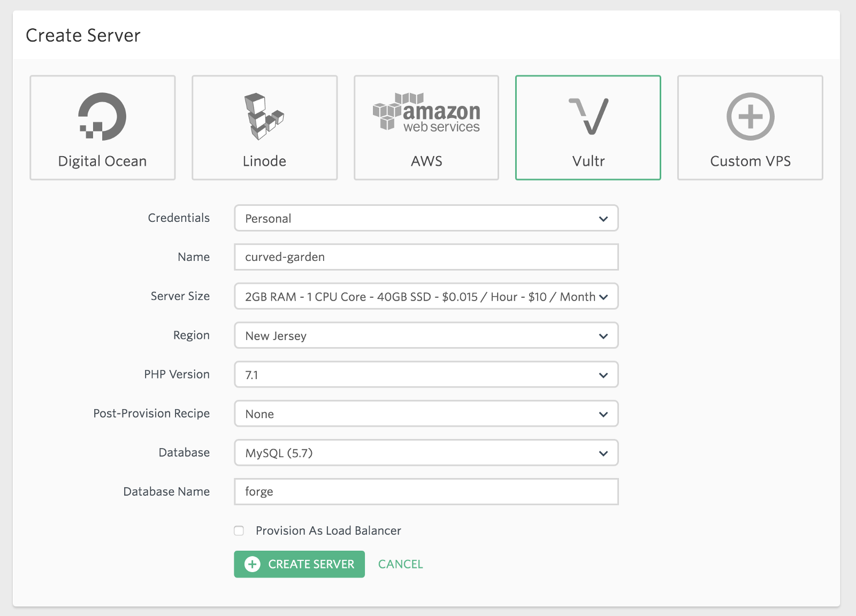856x616 pixels.
Task: Expand the Server Size dropdown
Action: [x=426, y=296]
